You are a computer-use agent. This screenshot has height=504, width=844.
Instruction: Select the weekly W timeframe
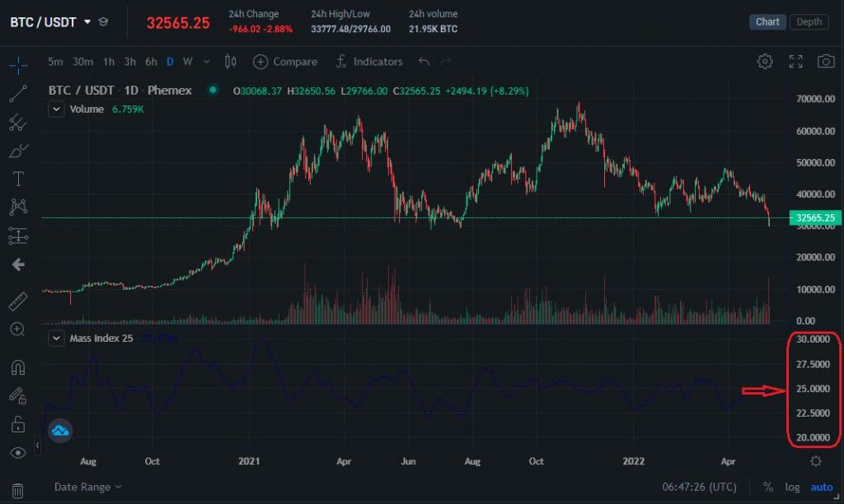point(186,62)
